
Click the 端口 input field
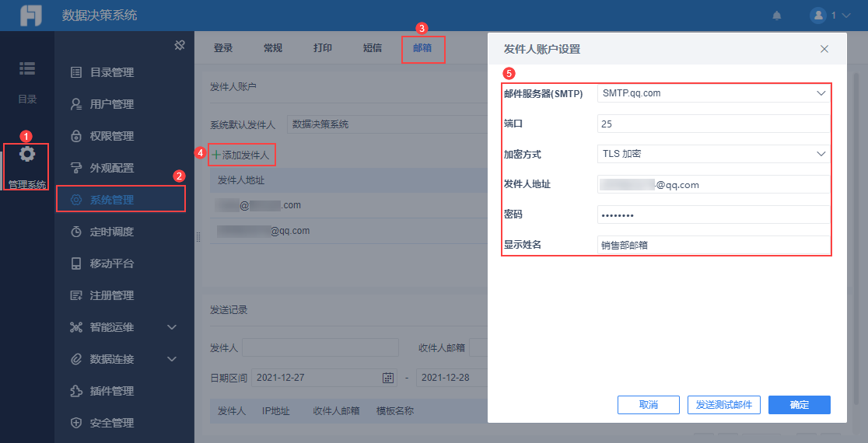(x=713, y=124)
